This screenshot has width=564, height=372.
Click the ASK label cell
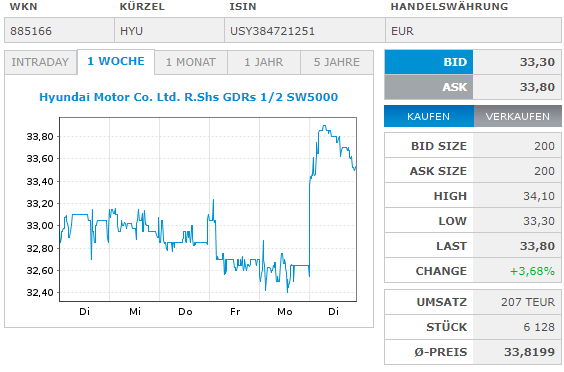tap(429, 87)
